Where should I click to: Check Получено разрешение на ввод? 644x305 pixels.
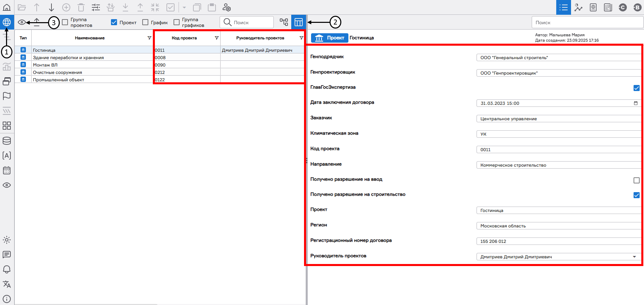point(636,180)
